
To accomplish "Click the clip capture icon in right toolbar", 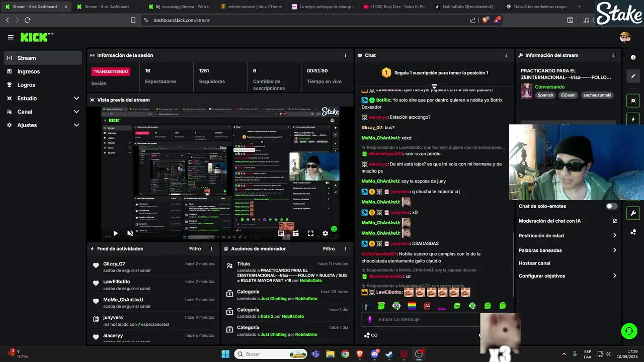I will coord(633,101).
